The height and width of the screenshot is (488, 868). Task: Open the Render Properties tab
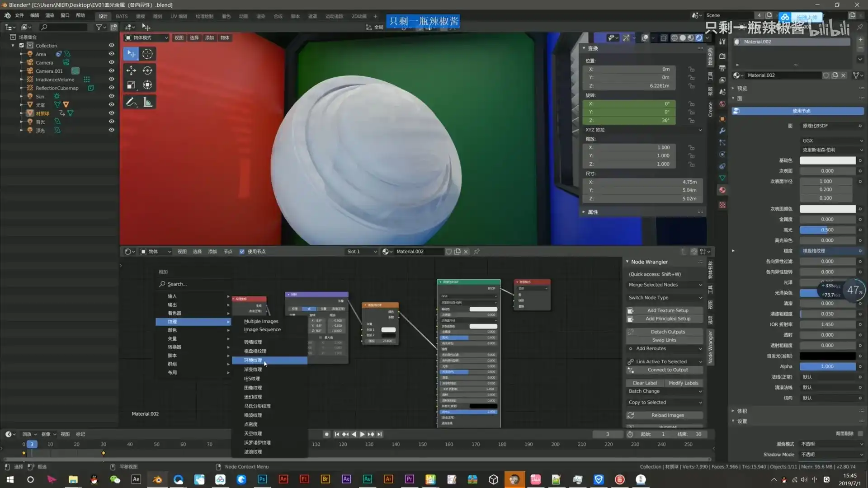click(x=722, y=56)
